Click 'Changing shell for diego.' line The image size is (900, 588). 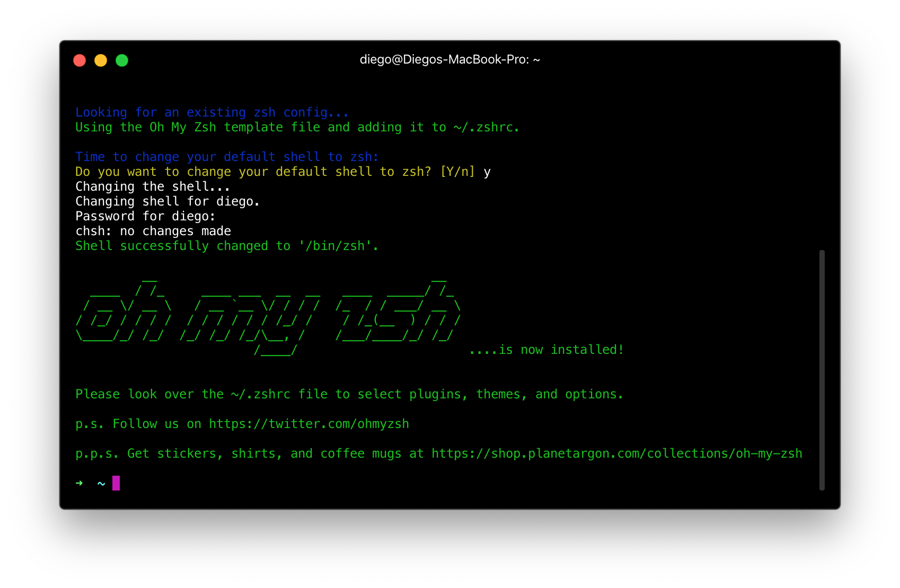pyautogui.click(x=167, y=201)
